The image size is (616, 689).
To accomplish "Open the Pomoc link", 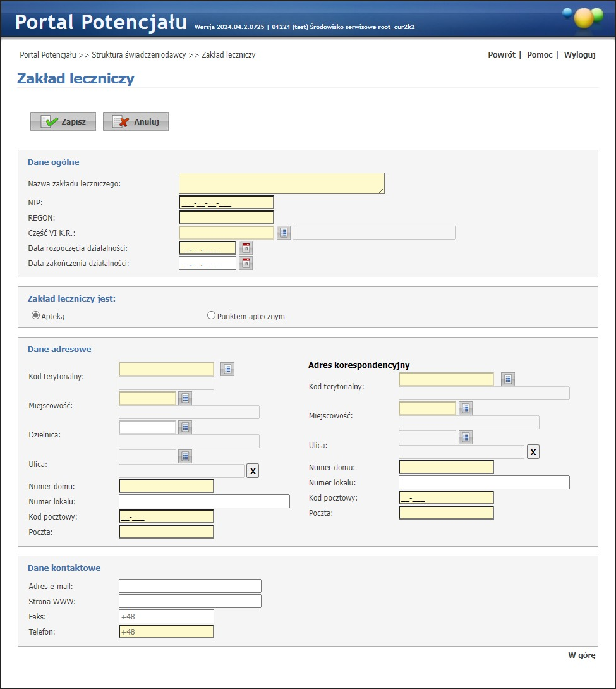I will point(540,55).
